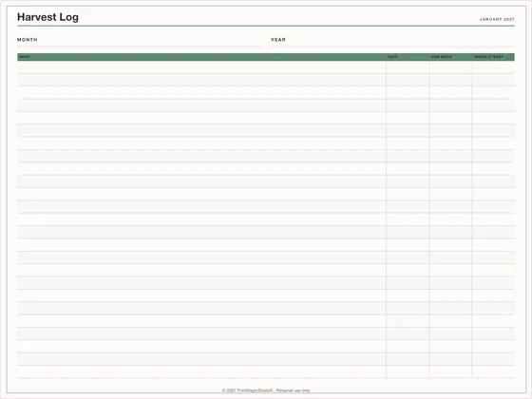Click the MONTH entry line
The width and height of the screenshot is (532, 399).
[x=139, y=47]
